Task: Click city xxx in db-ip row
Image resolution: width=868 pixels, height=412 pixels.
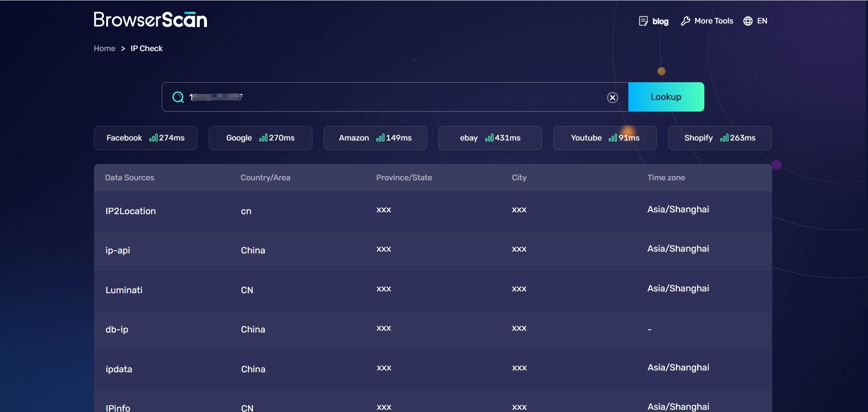Action: (x=519, y=328)
